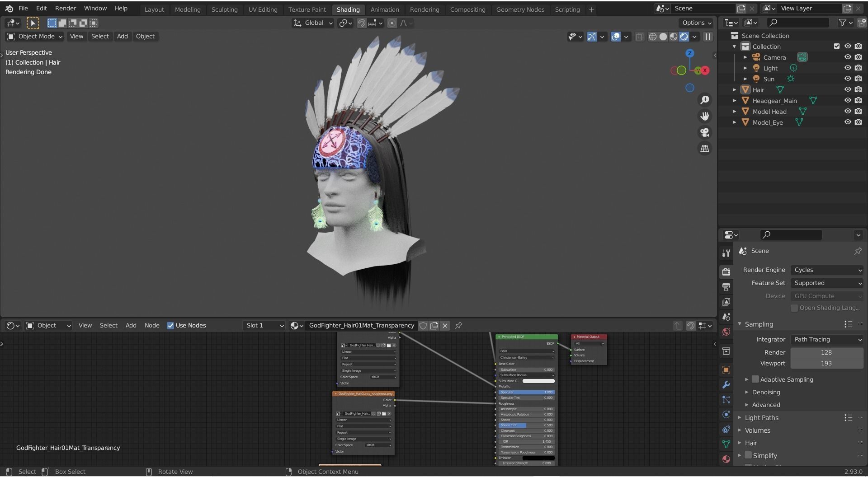
Task: Open the Scene properties tab
Action: (726, 317)
